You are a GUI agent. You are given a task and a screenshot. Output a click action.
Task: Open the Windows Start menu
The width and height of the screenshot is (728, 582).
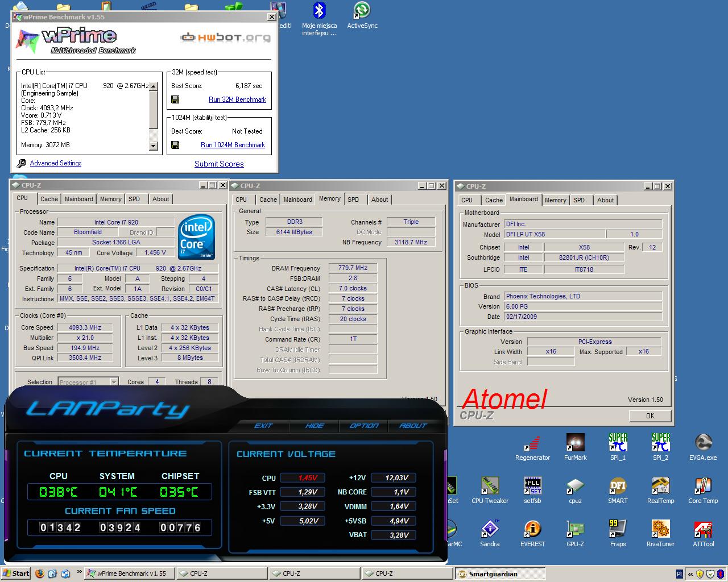(16, 573)
